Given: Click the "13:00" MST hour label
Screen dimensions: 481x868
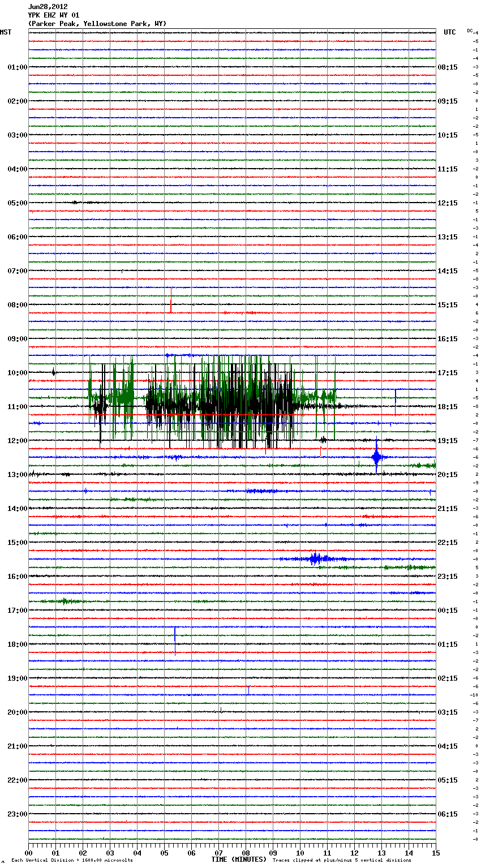Looking at the screenshot, I should point(18,475).
